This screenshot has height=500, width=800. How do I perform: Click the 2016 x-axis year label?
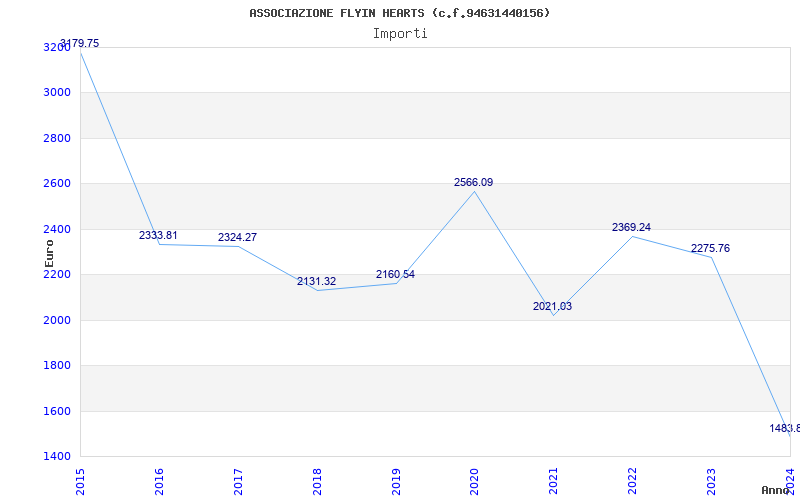159,481
